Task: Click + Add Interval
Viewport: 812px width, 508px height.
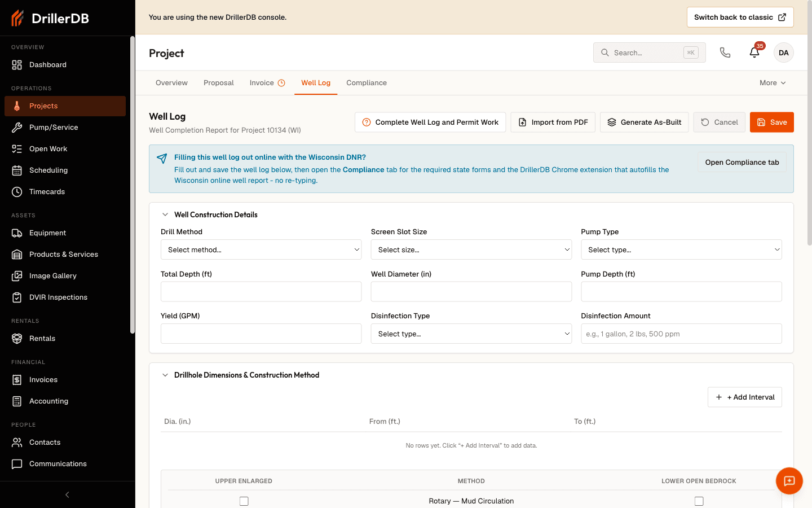Action: [x=745, y=397]
